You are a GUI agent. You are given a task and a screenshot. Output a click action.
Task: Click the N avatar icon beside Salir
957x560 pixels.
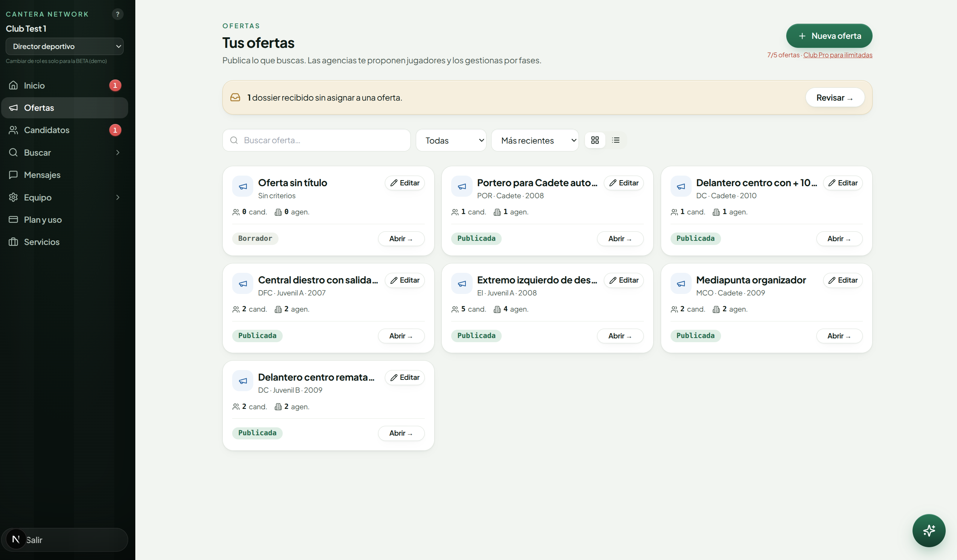(x=16, y=539)
